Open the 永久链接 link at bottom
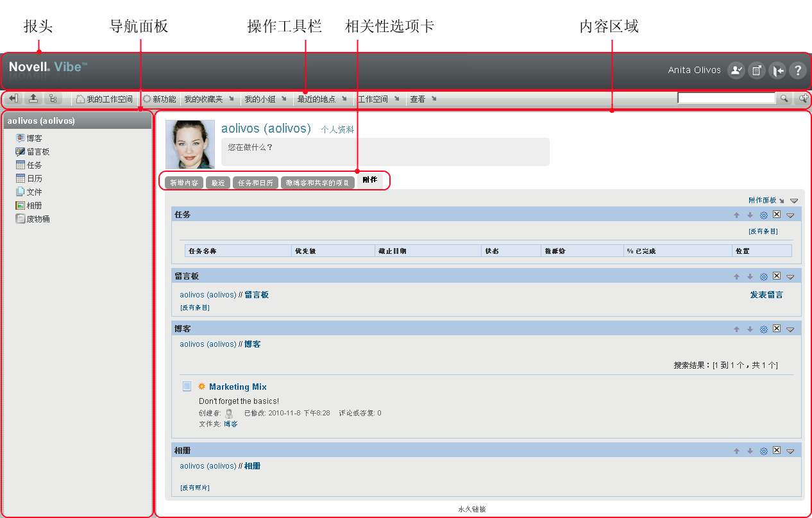 point(472,509)
